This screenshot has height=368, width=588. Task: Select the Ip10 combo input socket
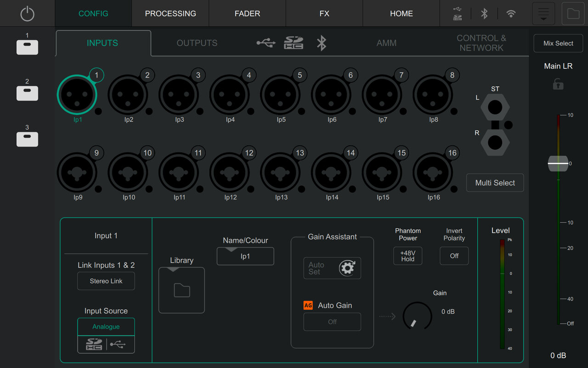point(128,173)
